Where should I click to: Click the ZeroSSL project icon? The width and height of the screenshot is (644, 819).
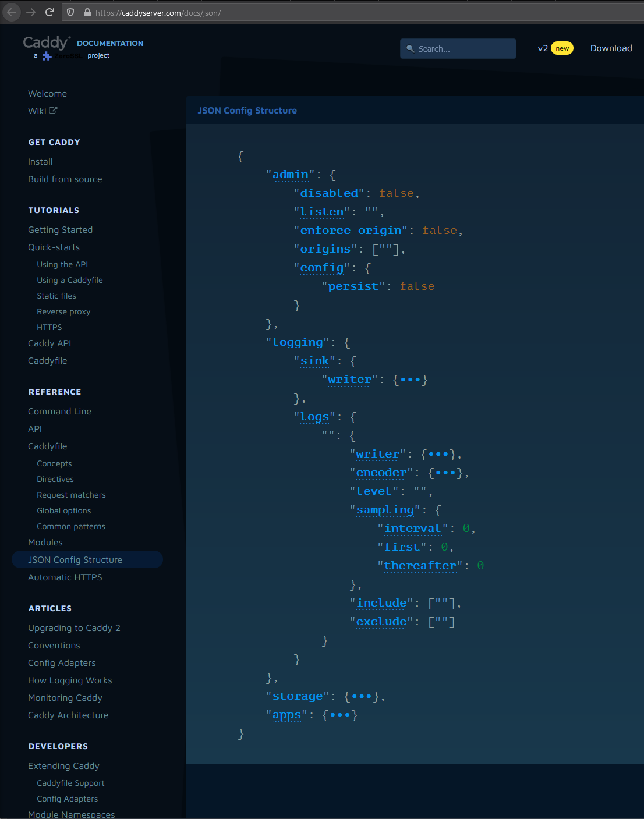[47, 55]
